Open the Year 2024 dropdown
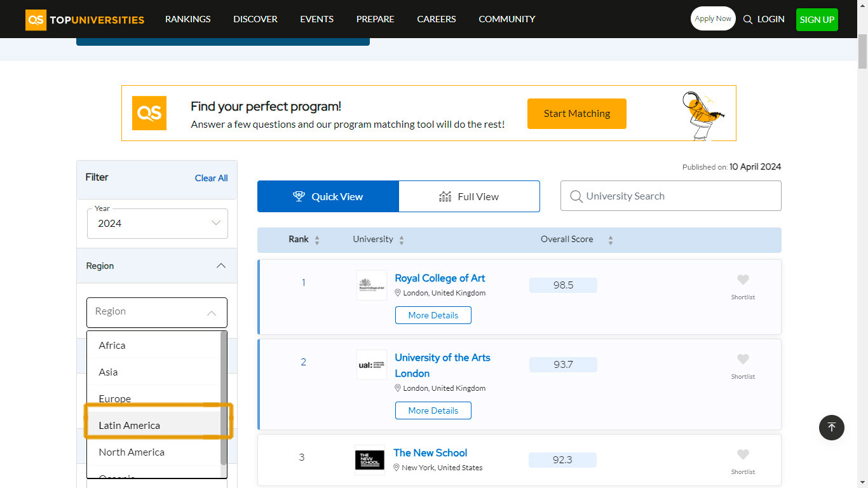Image resolution: width=868 pixels, height=488 pixels. point(157,224)
